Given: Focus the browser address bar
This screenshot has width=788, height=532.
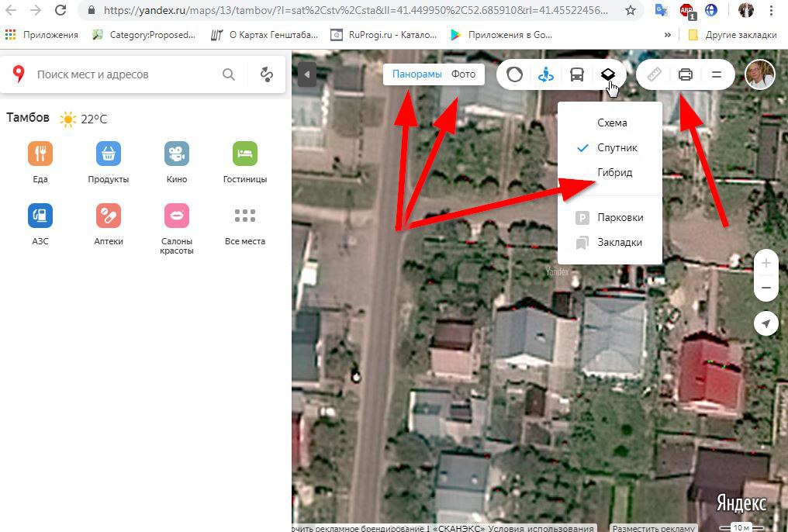Looking at the screenshot, I should click(361, 10).
